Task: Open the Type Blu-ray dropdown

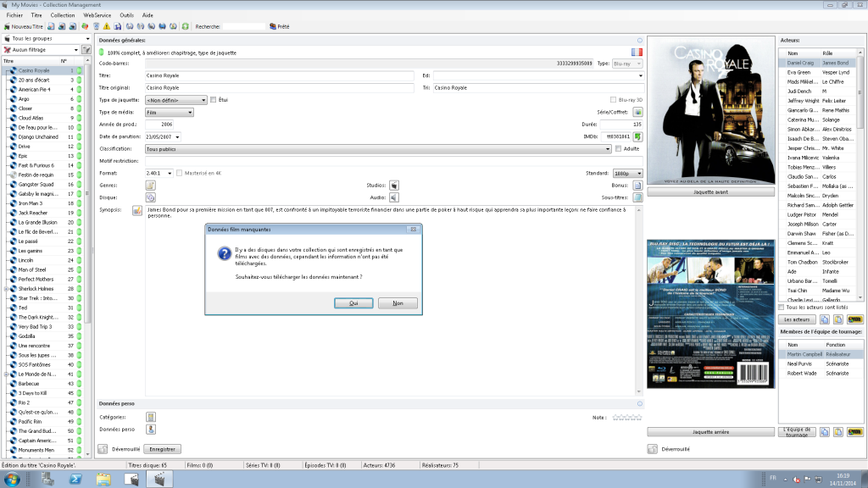Action: coord(627,64)
